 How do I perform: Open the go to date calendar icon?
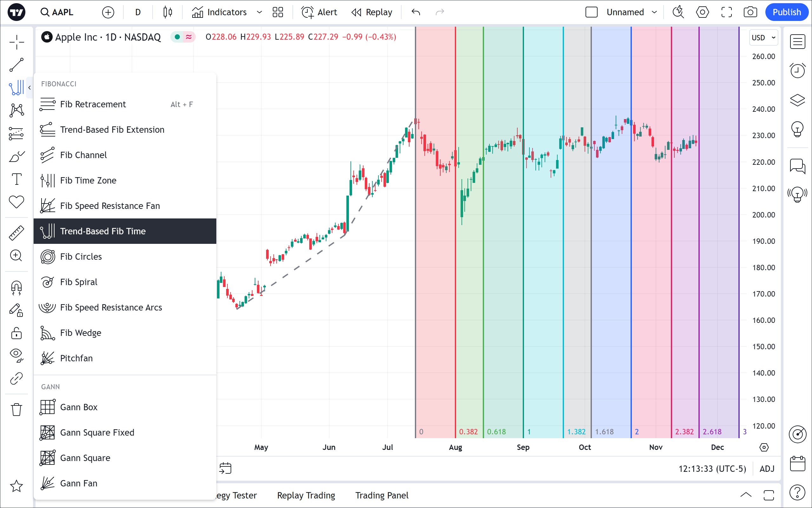pos(226,468)
